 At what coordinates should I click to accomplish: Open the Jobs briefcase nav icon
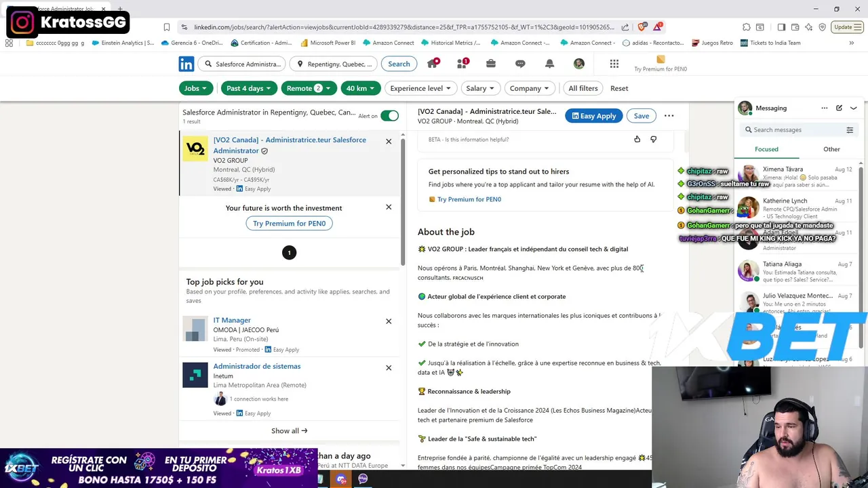pos(491,64)
